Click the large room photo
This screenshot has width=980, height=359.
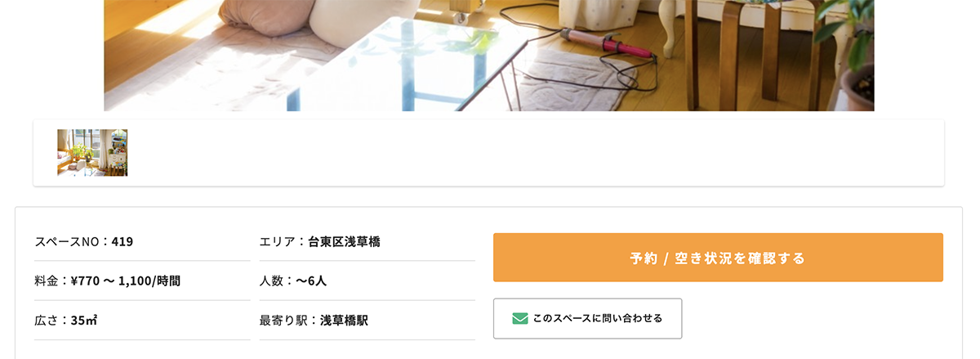tap(488, 56)
